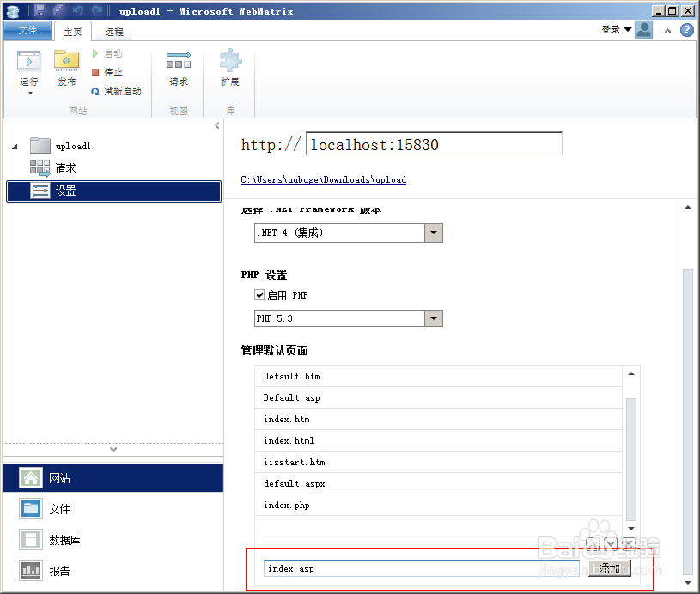
Task: Switch to the 主页 ribbon tab
Action: 72,32
